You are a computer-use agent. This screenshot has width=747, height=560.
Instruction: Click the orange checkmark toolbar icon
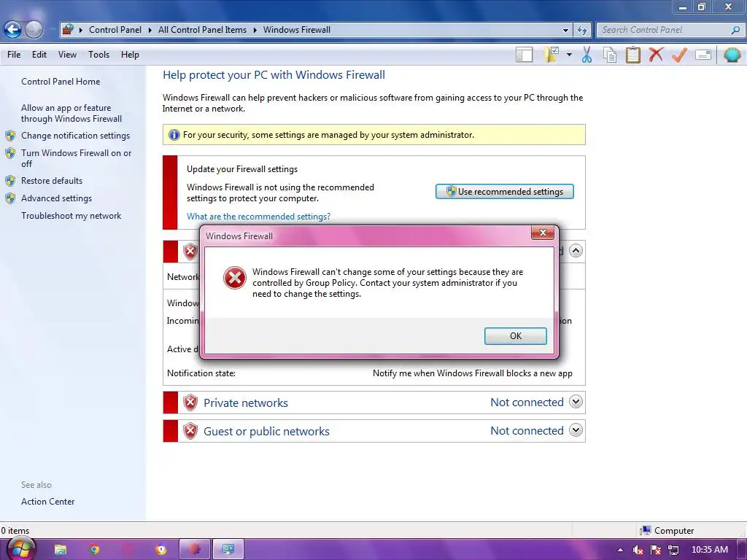click(679, 55)
